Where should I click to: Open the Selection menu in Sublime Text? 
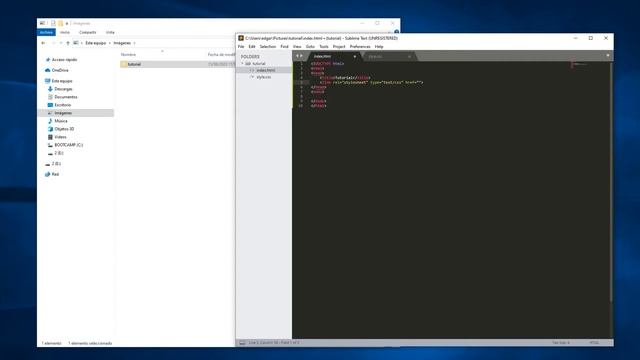tap(268, 47)
